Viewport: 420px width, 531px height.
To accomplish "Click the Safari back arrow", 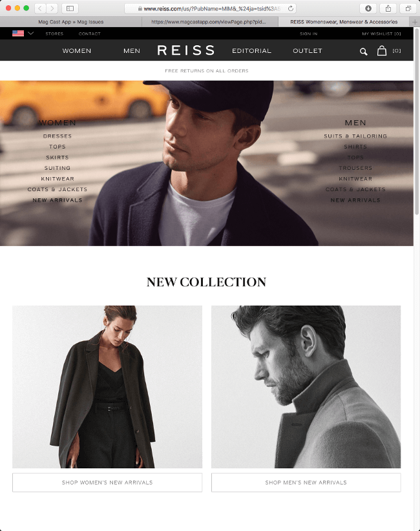I will (x=40, y=8).
